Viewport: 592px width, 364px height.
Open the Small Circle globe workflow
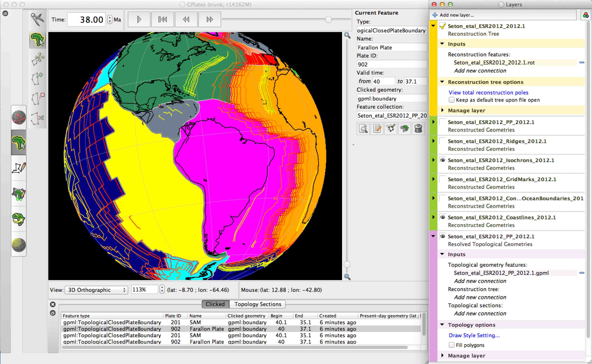click(18, 245)
